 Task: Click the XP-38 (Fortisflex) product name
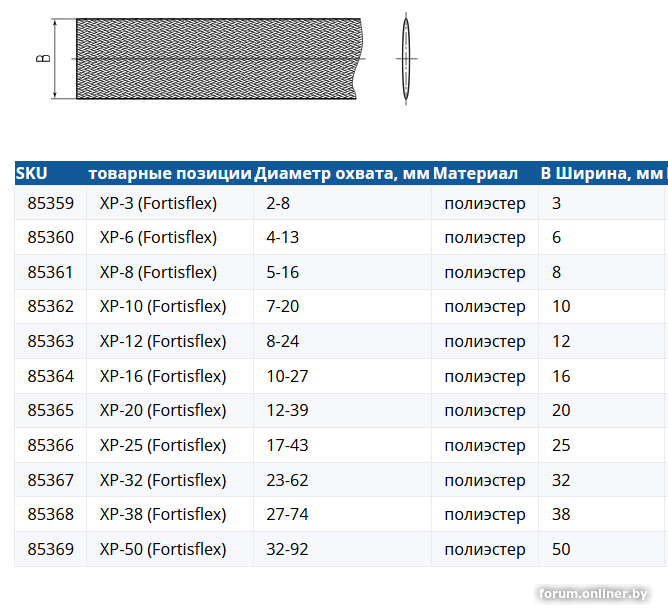pyautogui.click(x=163, y=514)
